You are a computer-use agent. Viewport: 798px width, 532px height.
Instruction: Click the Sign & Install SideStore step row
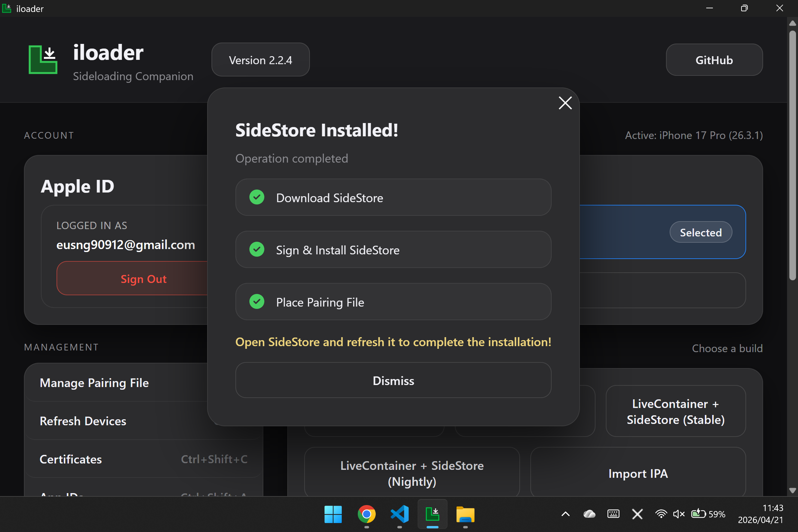point(393,249)
